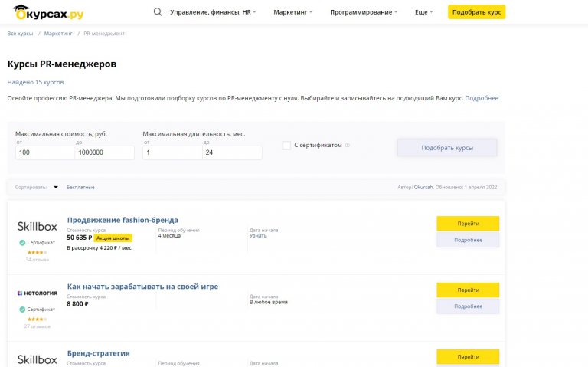The height and width of the screenshot is (367, 588).
Task: Click the search magnifier icon
Action: [158, 12]
